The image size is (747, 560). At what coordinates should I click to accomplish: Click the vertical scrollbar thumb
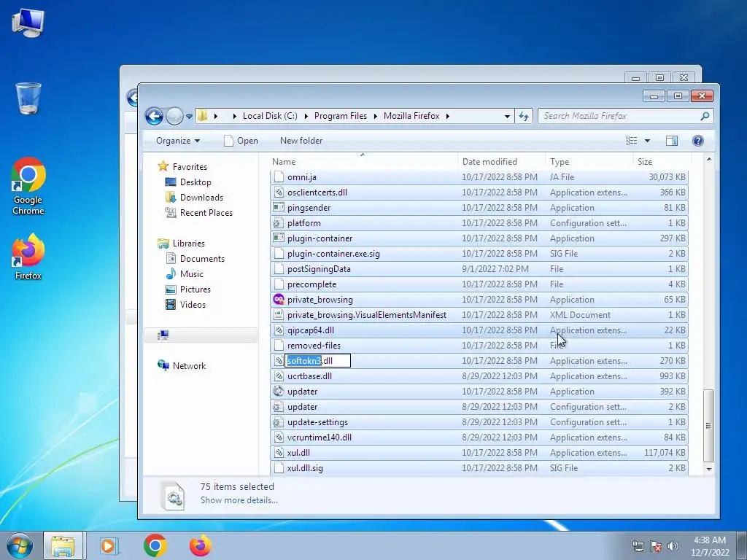(709, 425)
